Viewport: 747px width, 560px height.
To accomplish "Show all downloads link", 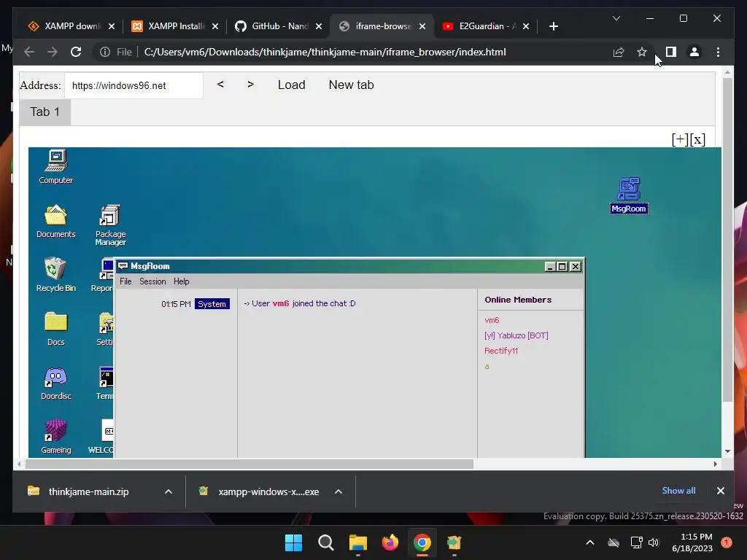I will [x=678, y=491].
